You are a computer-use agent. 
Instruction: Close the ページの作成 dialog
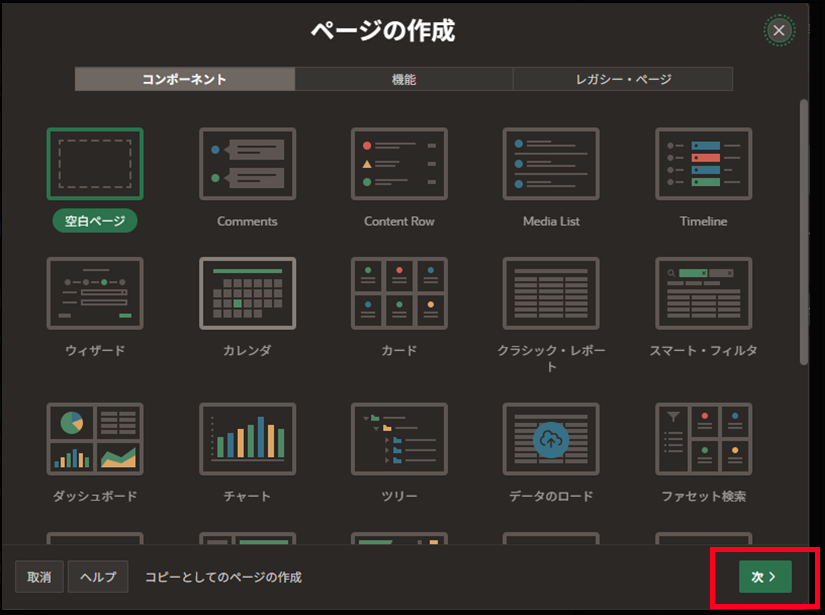point(778,30)
